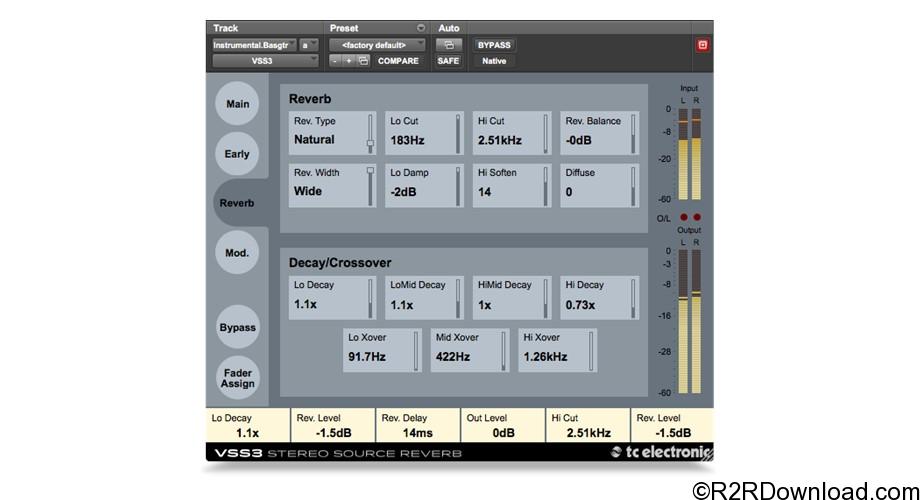Click the BYPASS button in header
920x500 pixels.
(x=494, y=45)
